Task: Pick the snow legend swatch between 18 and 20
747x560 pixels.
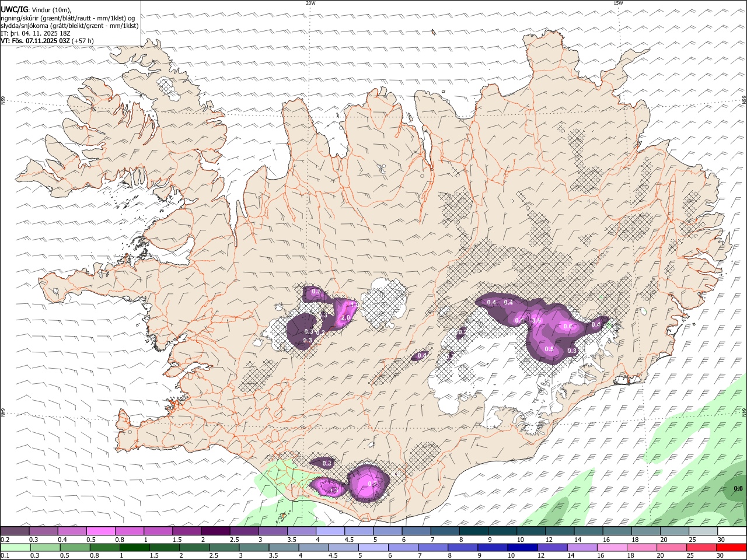Action: pos(645,531)
